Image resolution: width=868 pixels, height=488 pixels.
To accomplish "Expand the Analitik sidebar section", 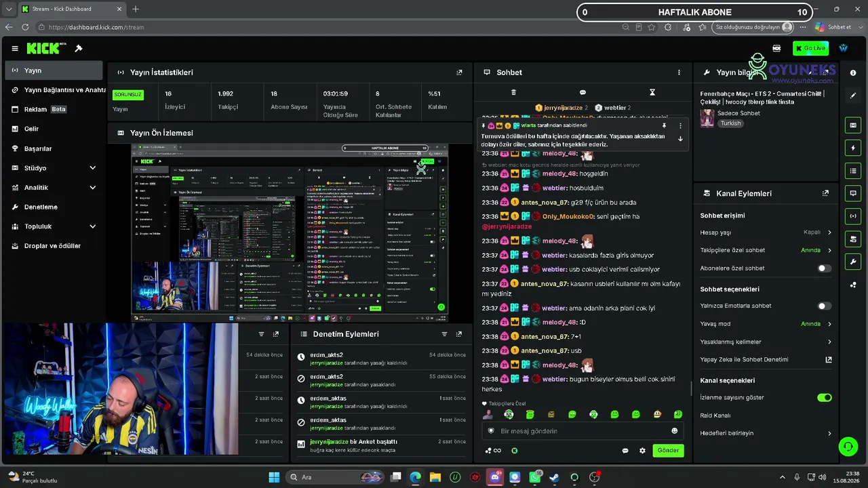I will point(92,188).
